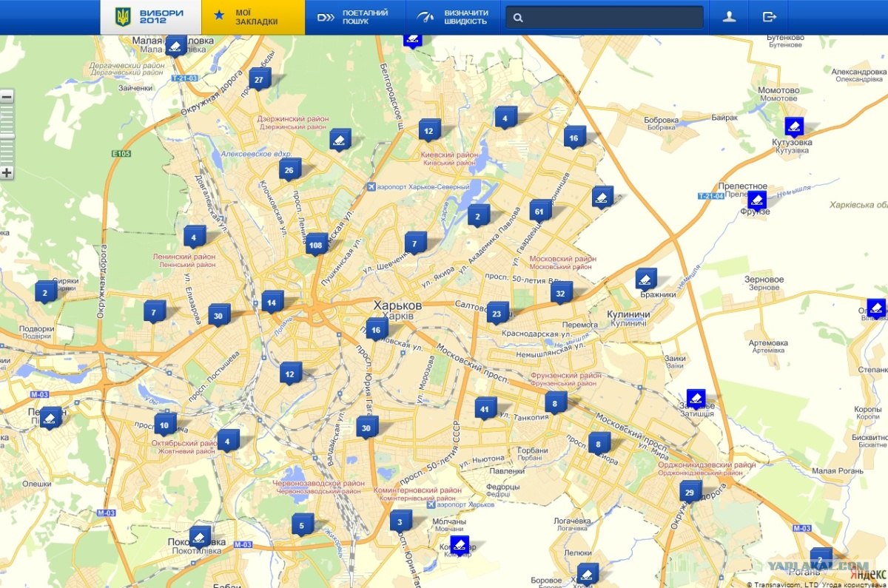Open the cluster marker labeled 27
Viewport: 888px width, 588px height.
[x=258, y=79]
